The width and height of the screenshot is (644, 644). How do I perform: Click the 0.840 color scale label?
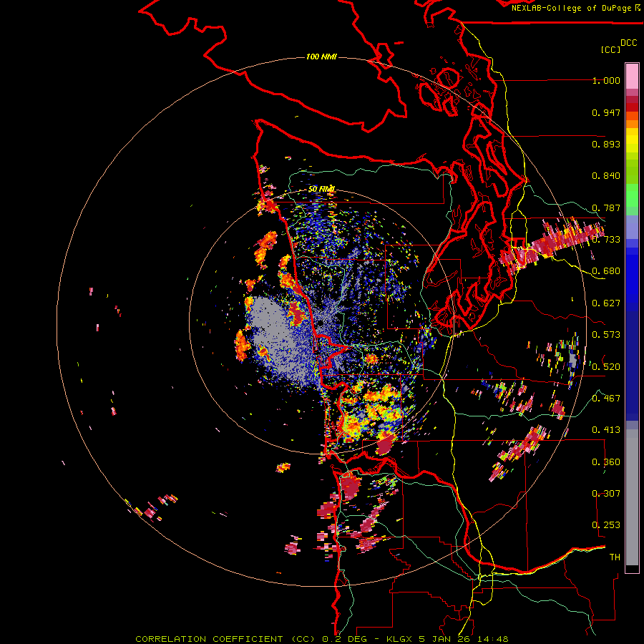[606, 176]
